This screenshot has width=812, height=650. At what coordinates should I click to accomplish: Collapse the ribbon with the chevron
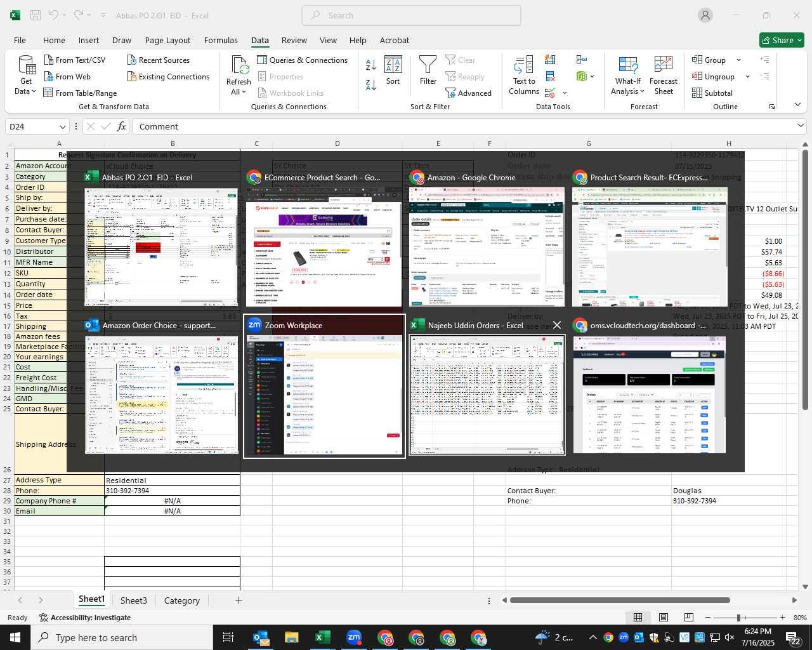click(797, 105)
